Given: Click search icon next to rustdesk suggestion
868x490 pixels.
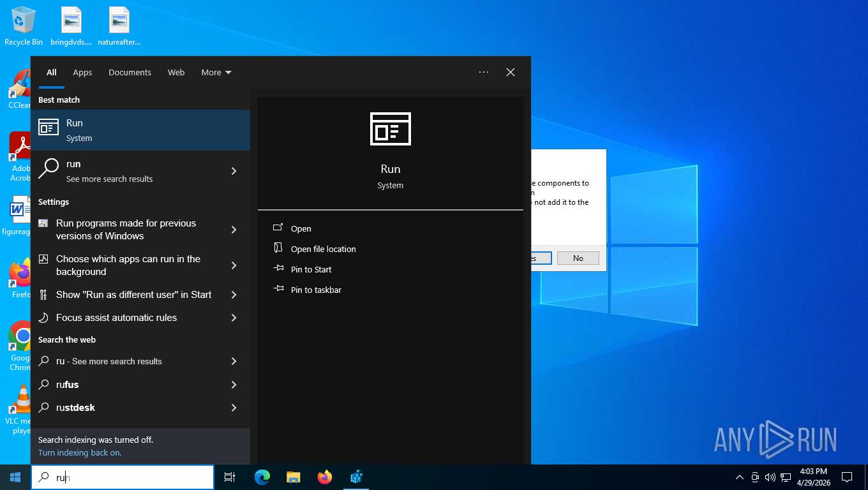Looking at the screenshot, I should [x=43, y=408].
